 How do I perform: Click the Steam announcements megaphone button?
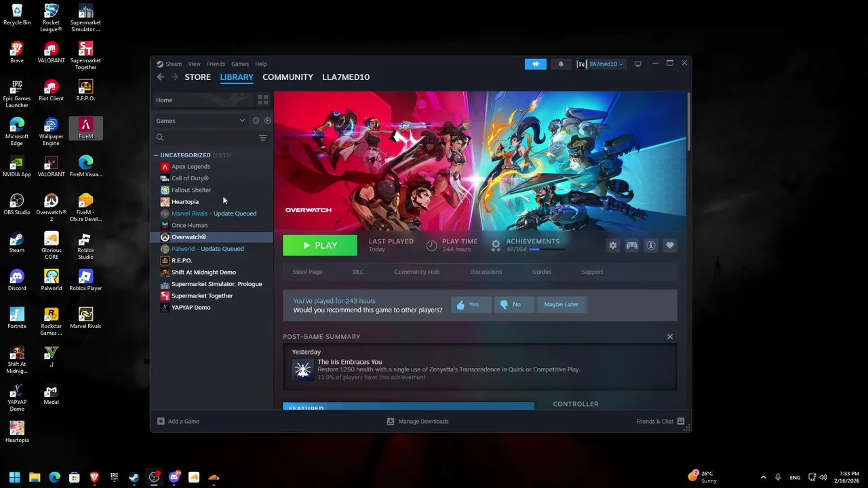pyautogui.click(x=535, y=64)
